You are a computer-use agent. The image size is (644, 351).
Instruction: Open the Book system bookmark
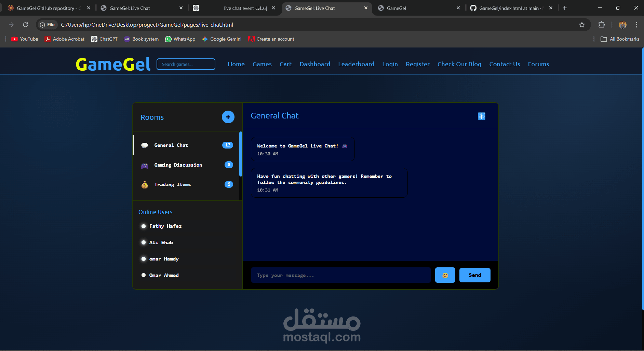click(142, 39)
